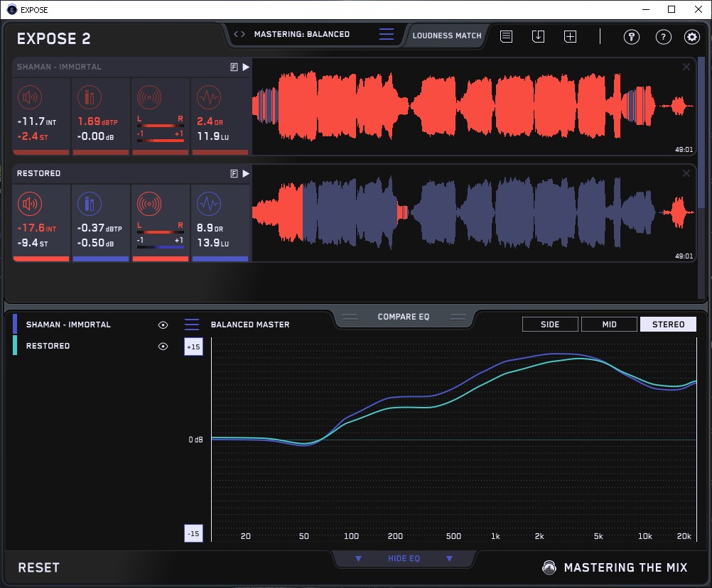Click the loudness speaker icon on Shaman - Immortal
The height and width of the screenshot is (588, 712).
tap(29, 97)
